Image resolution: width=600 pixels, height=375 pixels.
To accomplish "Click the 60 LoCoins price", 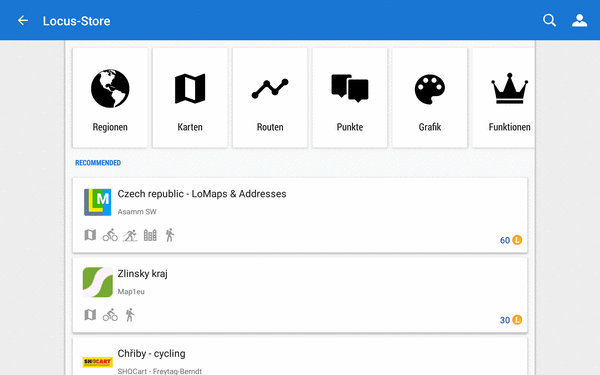I will (511, 240).
